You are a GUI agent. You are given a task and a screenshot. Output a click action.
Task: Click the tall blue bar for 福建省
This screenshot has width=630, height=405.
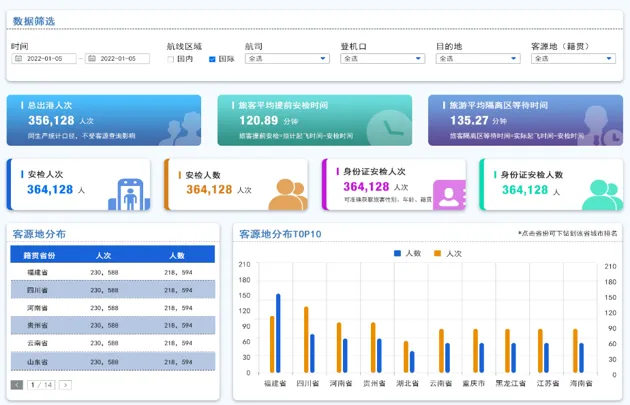click(x=278, y=333)
